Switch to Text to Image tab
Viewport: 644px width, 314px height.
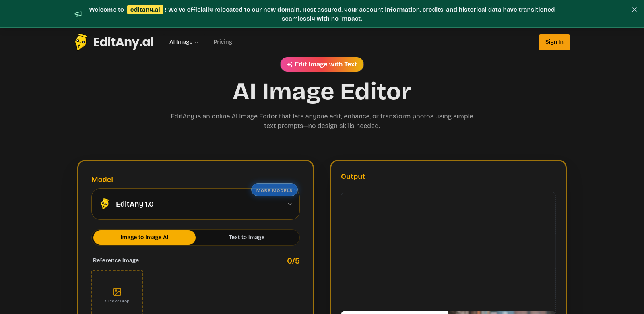(247, 238)
